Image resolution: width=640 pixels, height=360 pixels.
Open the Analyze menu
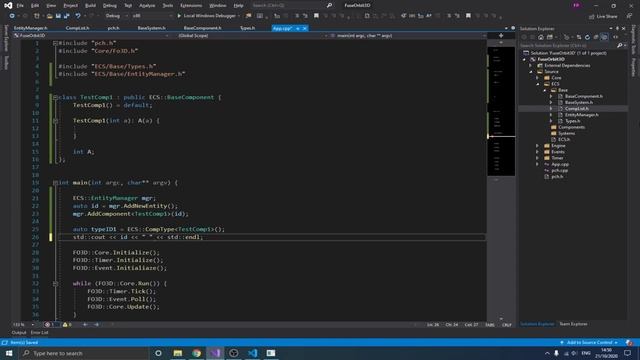(147, 5)
